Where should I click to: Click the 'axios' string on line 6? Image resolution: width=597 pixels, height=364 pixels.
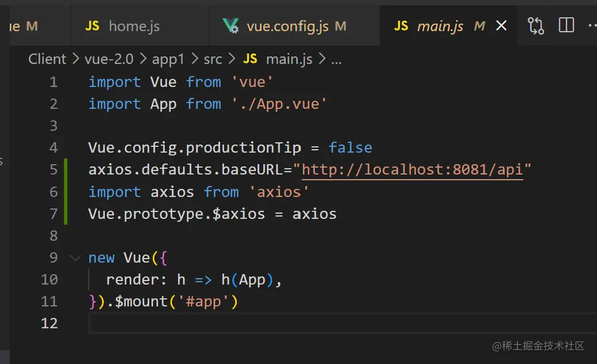tap(279, 192)
